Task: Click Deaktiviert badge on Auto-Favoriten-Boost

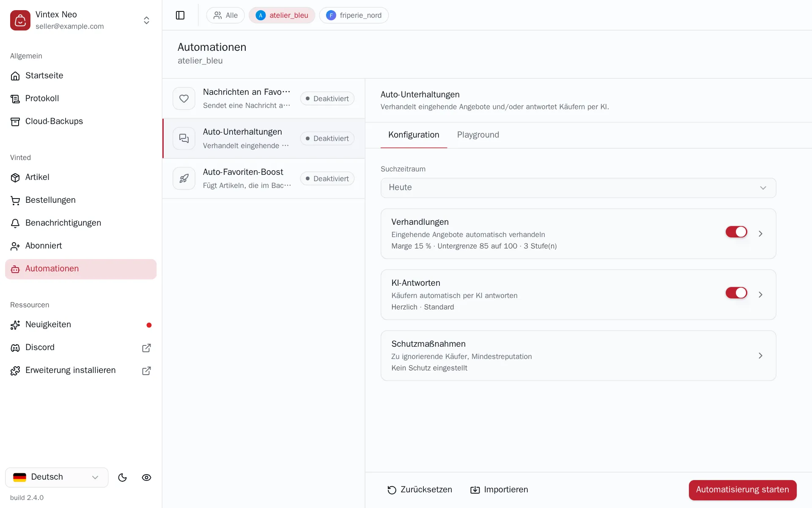Action: [x=327, y=179]
